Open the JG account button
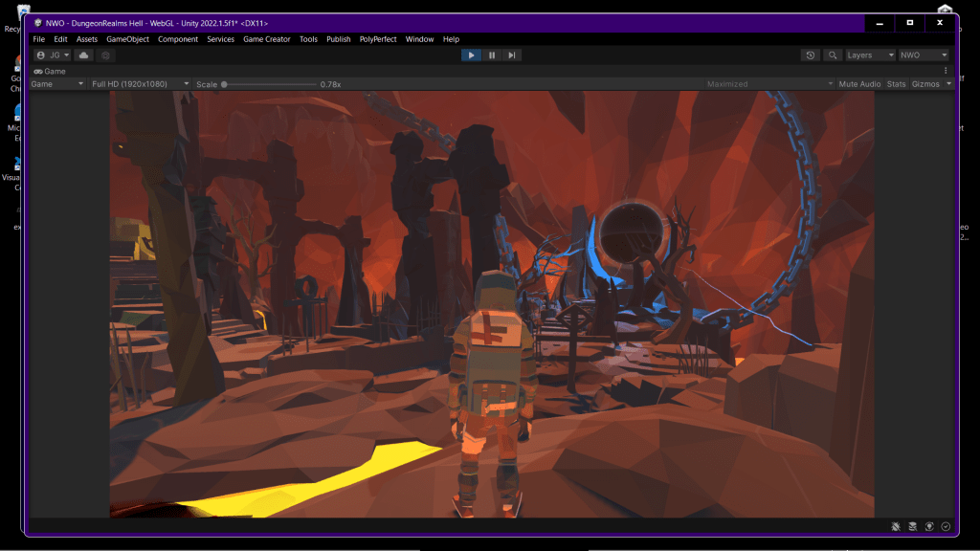Image resolution: width=980 pixels, height=551 pixels. click(x=53, y=55)
